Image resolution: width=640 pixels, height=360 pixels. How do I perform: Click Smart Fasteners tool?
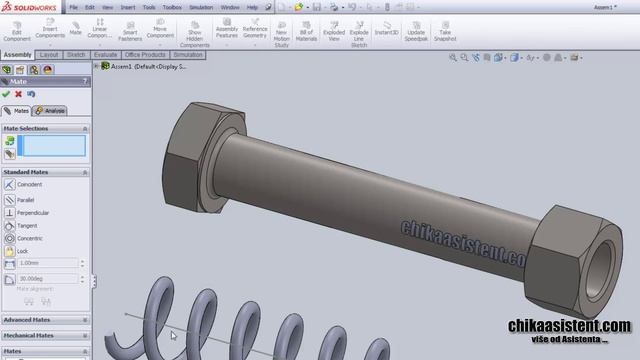pyautogui.click(x=130, y=31)
